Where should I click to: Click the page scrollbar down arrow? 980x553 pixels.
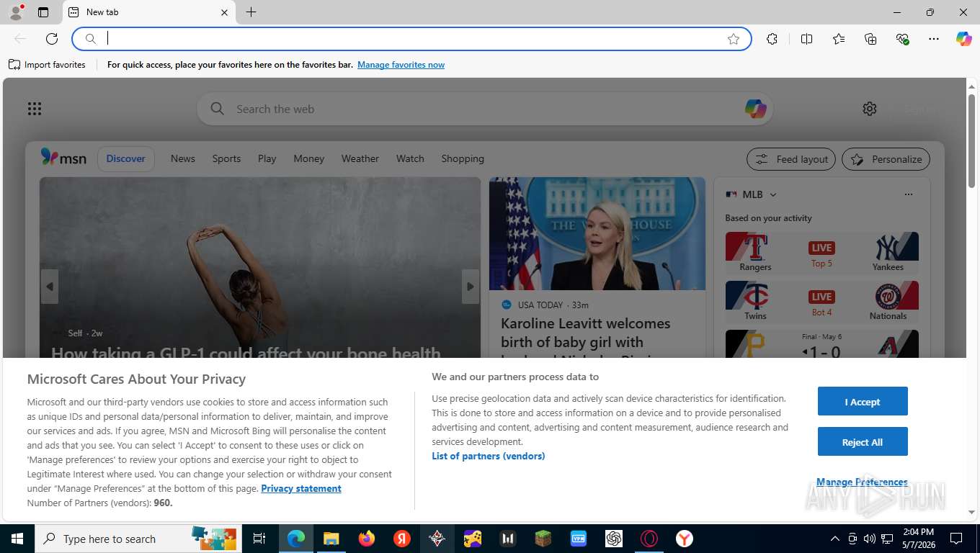971,512
